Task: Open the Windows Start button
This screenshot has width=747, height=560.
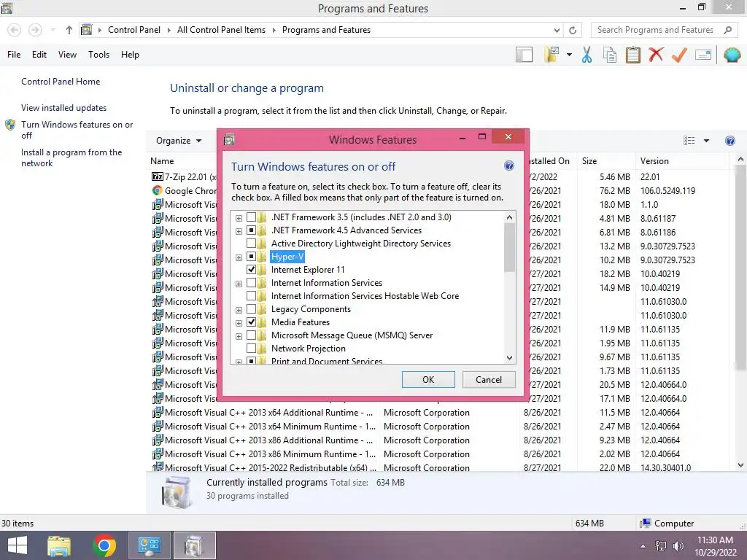Action: [x=18, y=545]
